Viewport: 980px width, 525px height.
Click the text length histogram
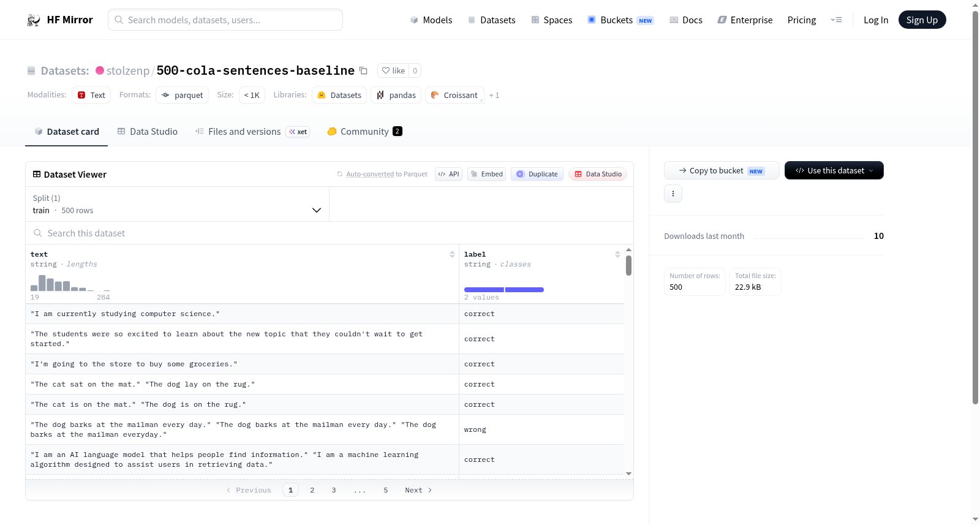(x=70, y=283)
